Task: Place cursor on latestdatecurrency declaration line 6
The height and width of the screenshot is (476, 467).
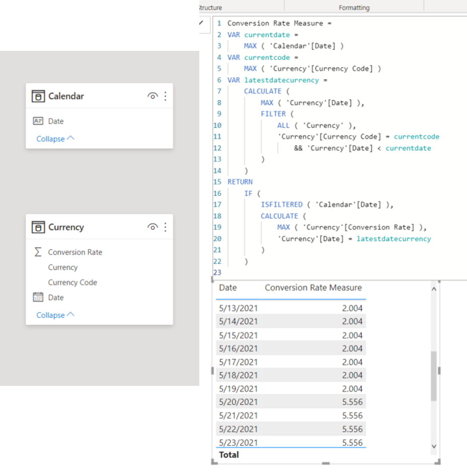Action: click(281, 80)
